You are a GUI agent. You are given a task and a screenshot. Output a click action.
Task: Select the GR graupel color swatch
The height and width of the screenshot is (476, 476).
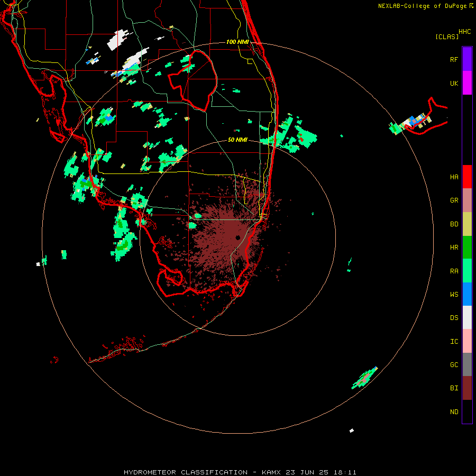click(467, 200)
